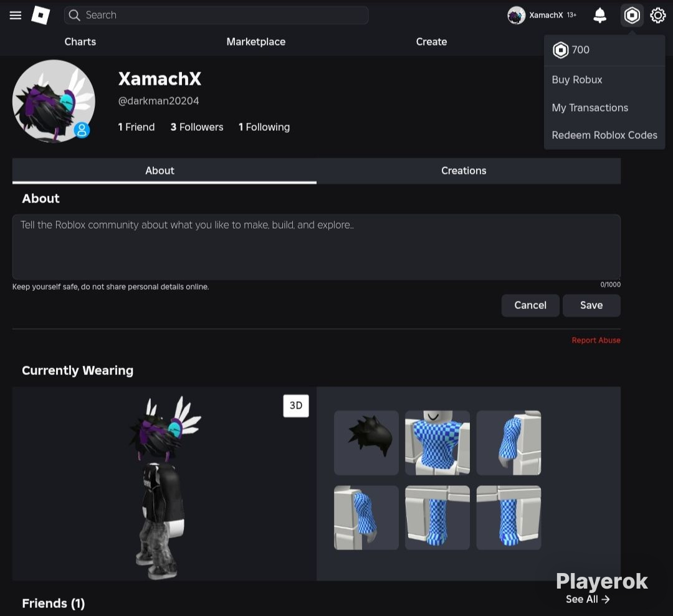Image resolution: width=673 pixels, height=616 pixels.
Task: Open the bottom-row blue checkered arm item
Action: pyautogui.click(x=366, y=518)
